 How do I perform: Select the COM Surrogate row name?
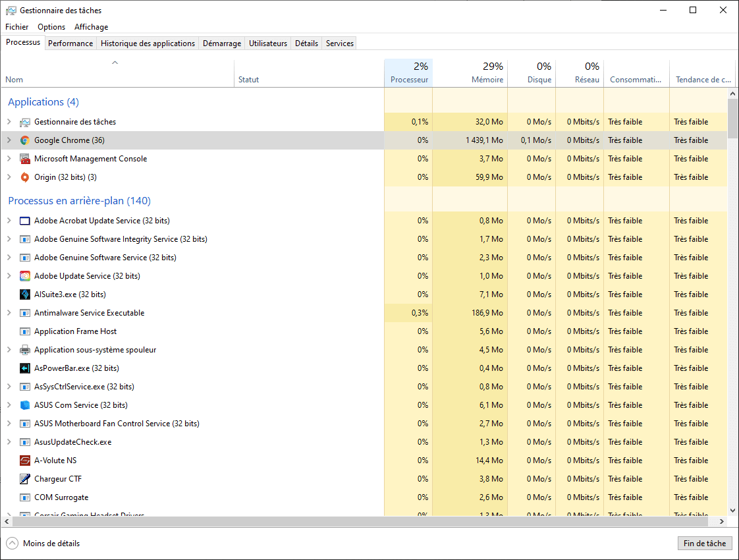61,497
